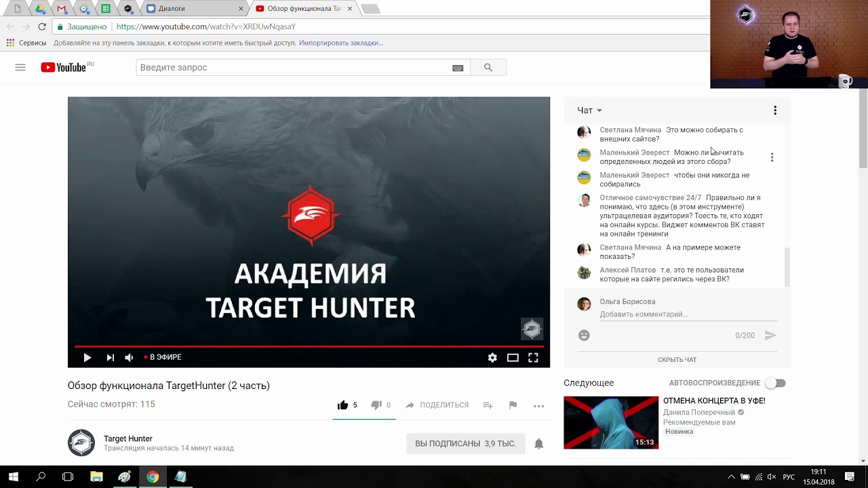Mute the video player volume
868x488 pixels.
(x=129, y=357)
